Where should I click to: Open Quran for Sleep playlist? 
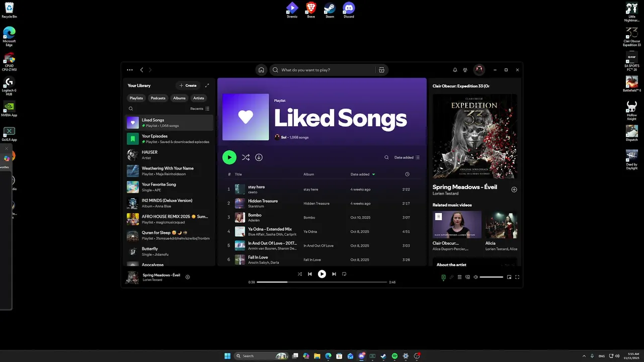(x=169, y=235)
